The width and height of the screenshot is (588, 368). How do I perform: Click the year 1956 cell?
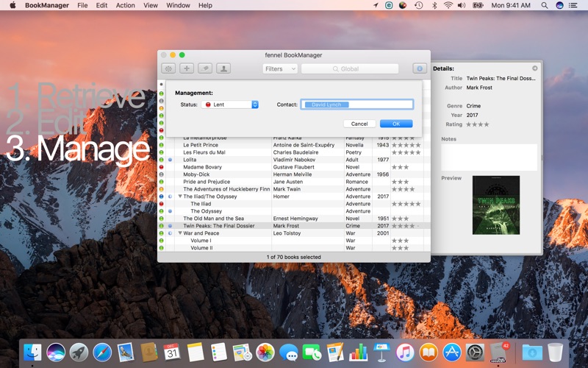tap(382, 174)
